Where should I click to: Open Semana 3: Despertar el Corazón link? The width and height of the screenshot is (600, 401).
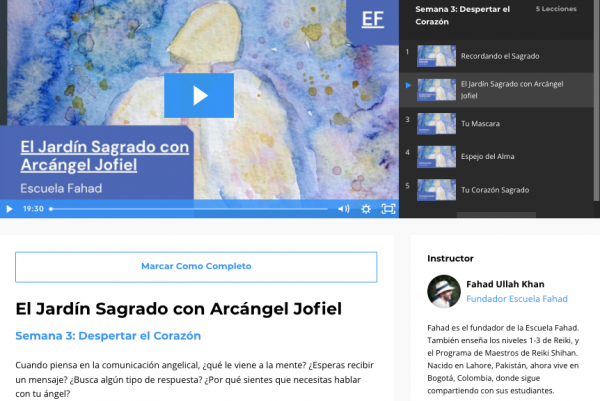108,336
